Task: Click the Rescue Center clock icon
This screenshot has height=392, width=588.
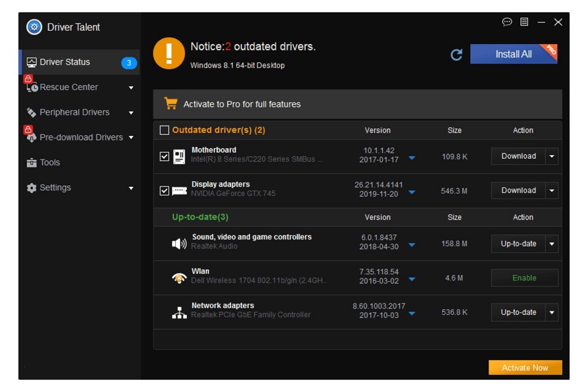Action: tap(32, 88)
